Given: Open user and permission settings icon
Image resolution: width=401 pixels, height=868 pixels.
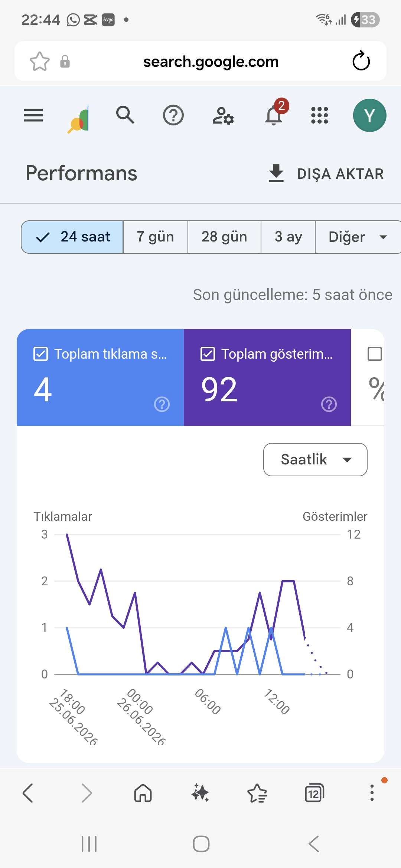Looking at the screenshot, I should click(223, 116).
